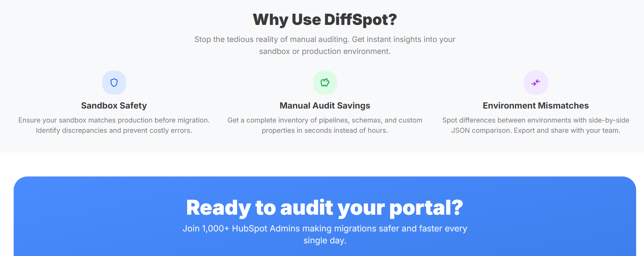644x256 pixels.
Task: Select the "Why Use DiffSpot?" heading
Action: (x=325, y=19)
